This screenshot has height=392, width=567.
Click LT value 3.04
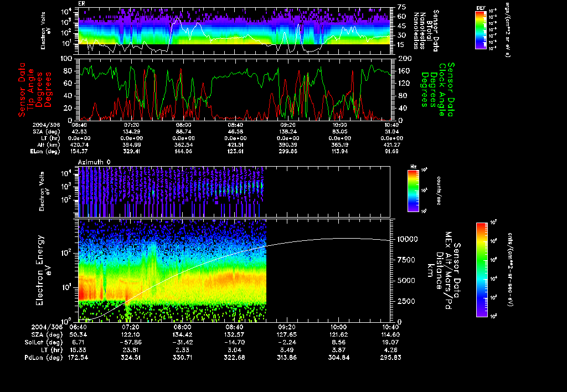pos(235,350)
